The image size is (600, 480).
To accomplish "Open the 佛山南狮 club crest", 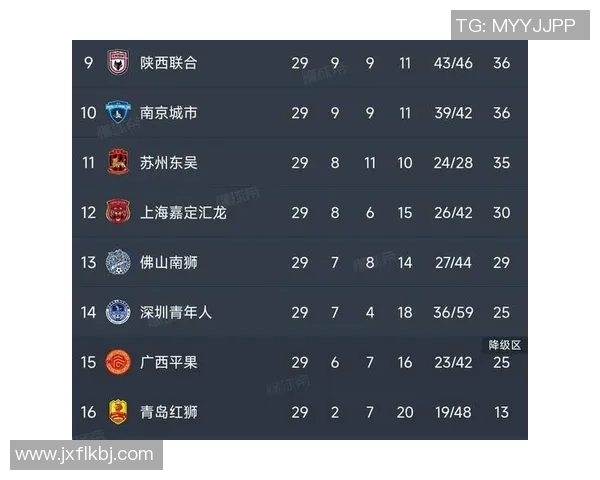I will (x=118, y=262).
